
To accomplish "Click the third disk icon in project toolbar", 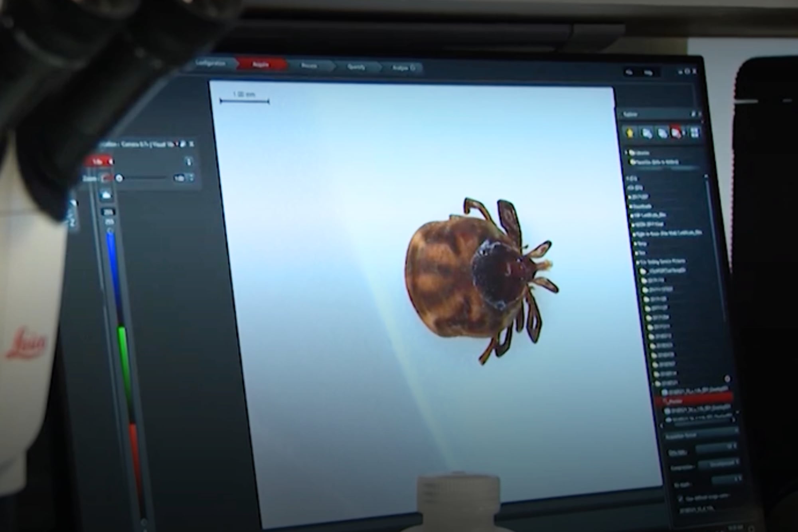I will [662, 133].
